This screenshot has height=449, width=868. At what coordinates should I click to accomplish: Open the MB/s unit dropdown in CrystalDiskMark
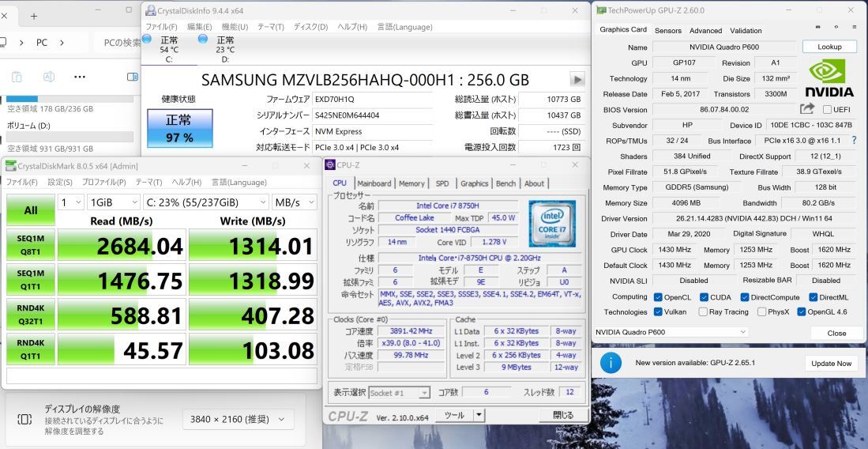(295, 202)
